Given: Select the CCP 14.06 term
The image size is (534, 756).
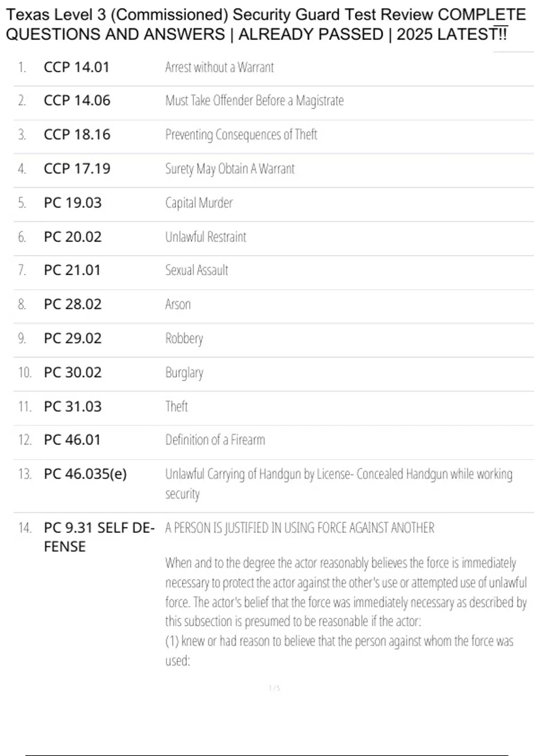Looking at the screenshot, I should [77, 101].
